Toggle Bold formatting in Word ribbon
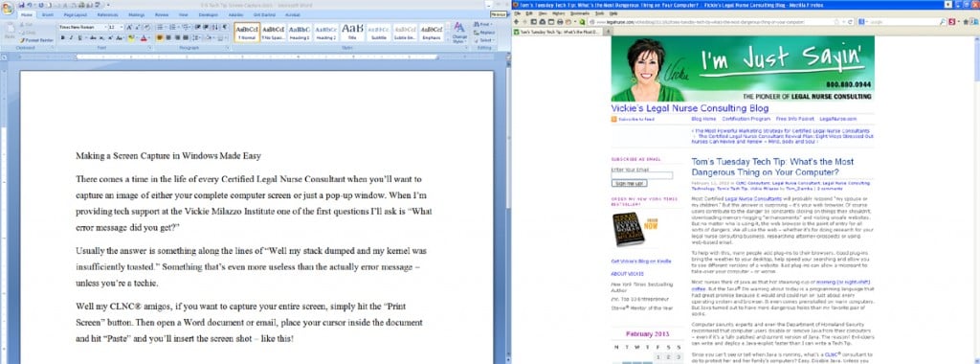 [x=62, y=37]
